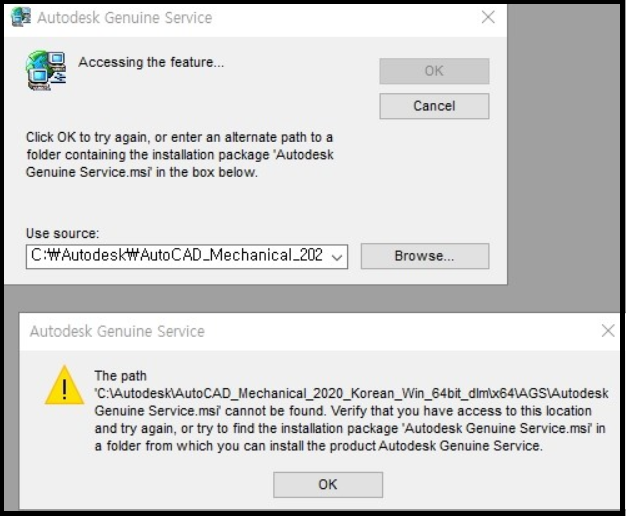Click the file path in the error message
The height and width of the screenshot is (516, 626).
(x=350, y=394)
